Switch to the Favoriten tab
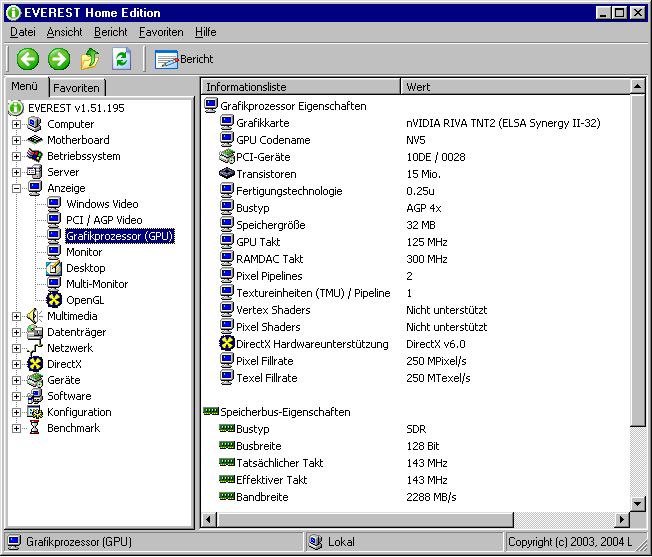652x557 pixels. (x=77, y=88)
